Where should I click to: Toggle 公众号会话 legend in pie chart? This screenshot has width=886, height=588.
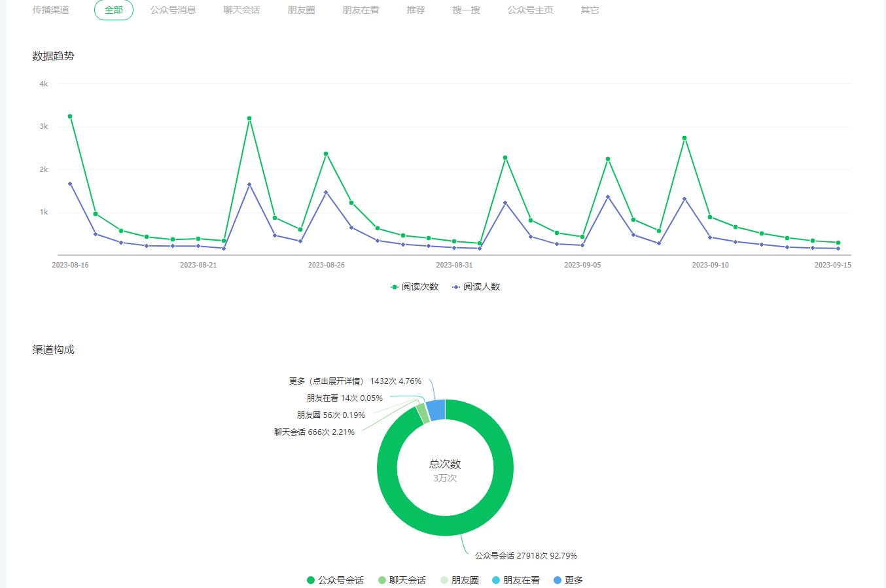point(335,580)
